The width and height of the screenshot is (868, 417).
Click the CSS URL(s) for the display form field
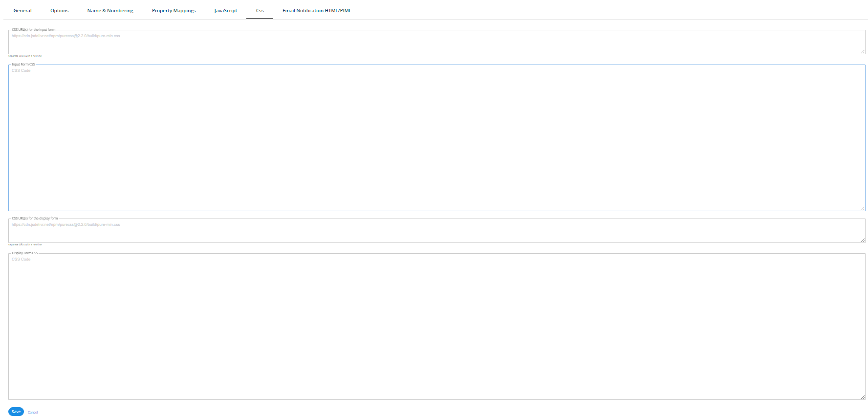point(436,231)
